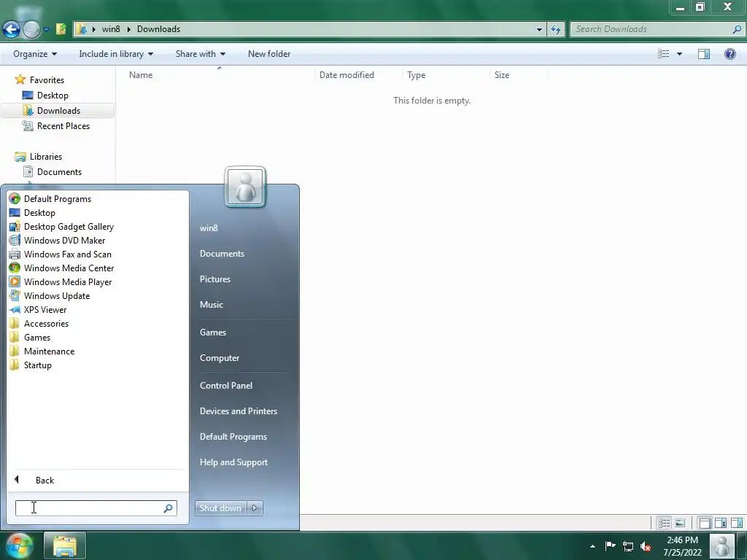Open Action Center flag icon
Image resolution: width=747 pixels, height=560 pixels.
point(610,546)
